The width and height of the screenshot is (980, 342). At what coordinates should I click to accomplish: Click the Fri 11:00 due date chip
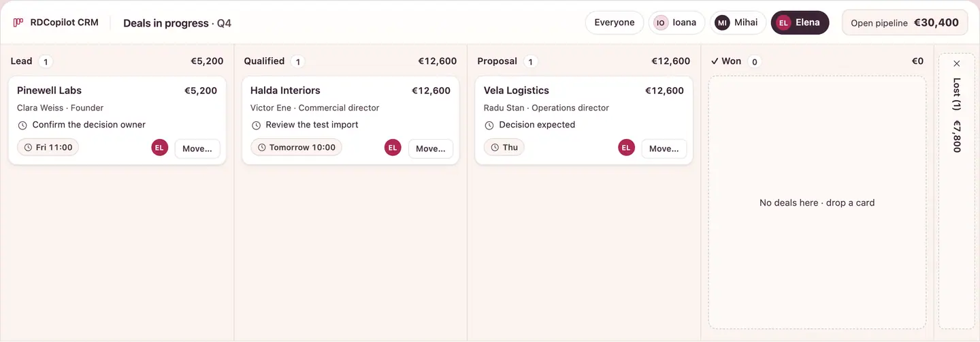point(48,147)
